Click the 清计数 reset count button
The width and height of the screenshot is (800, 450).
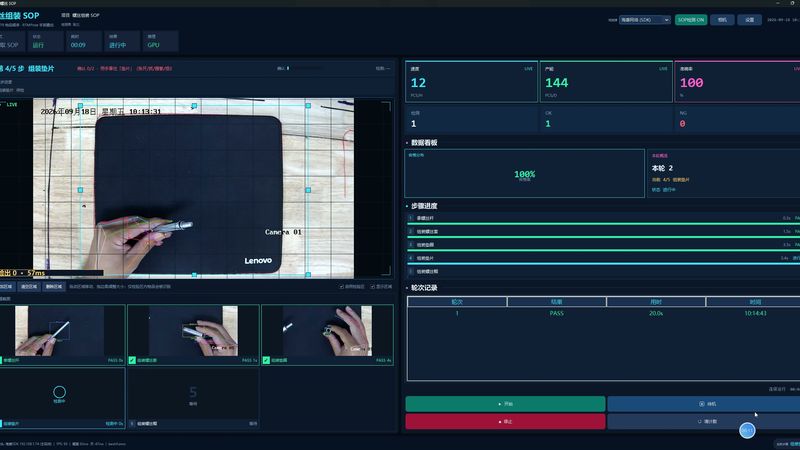click(x=704, y=421)
